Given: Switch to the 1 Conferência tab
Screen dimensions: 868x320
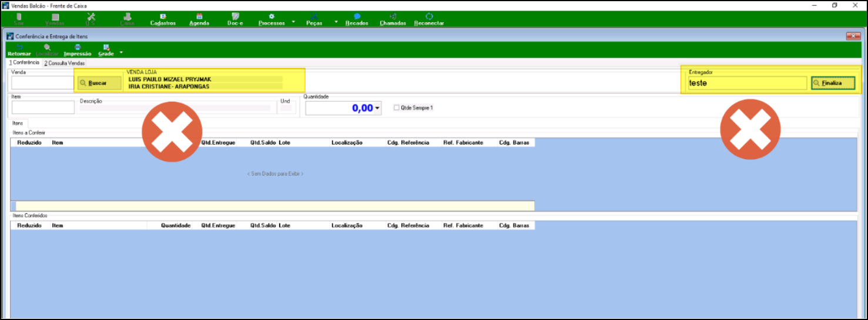Looking at the screenshot, I should [24, 62].
